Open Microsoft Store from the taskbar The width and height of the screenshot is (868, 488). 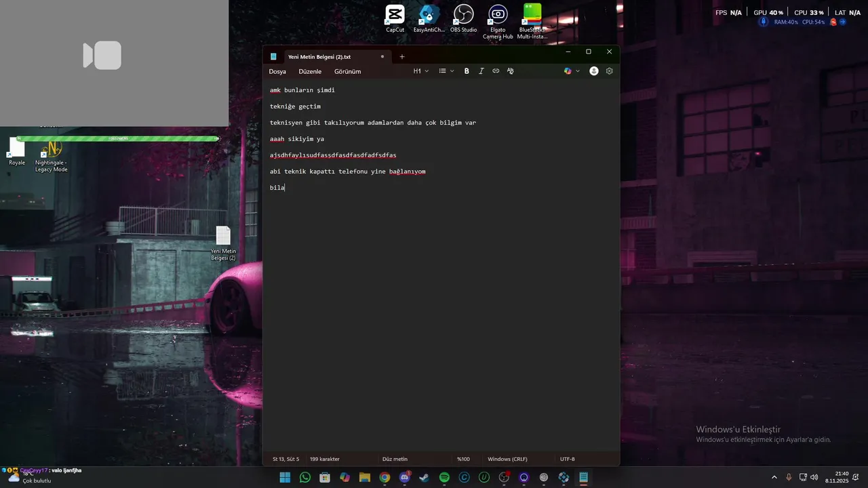pyautogui.click(x=325, y=478)
